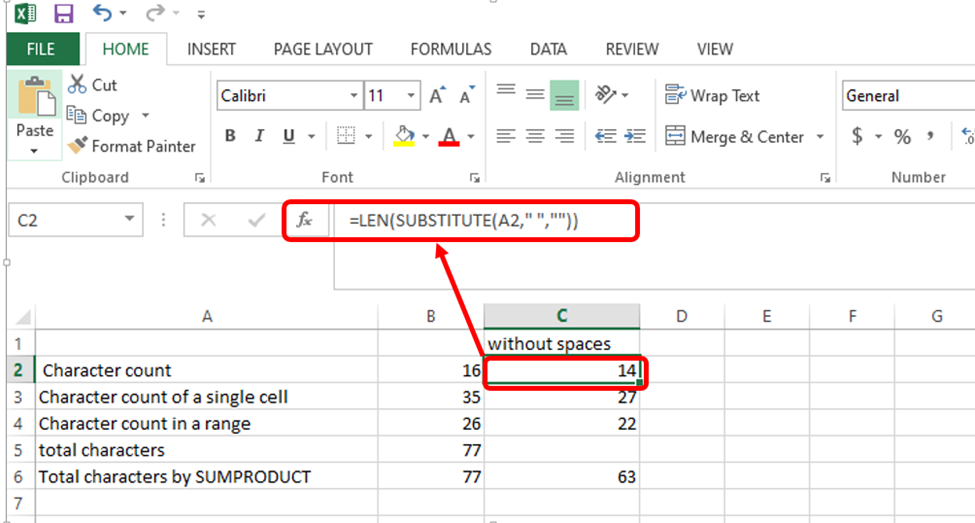Click the Cut button
This screenshot has height=523, width=975.
click(x=93, y=85)
